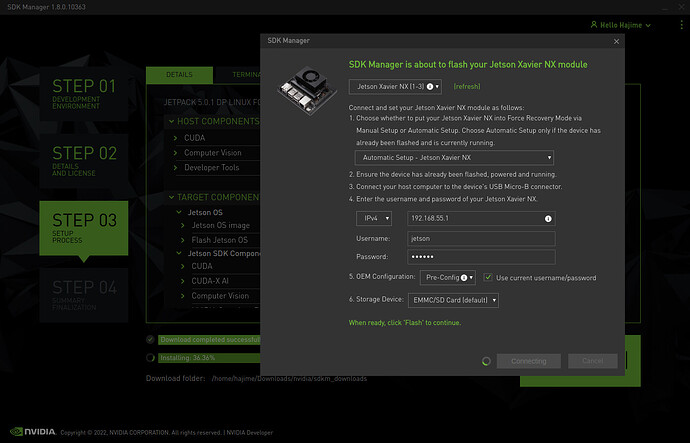Viewport: 690px width, 443px height.
Task: Click the Connecting button
Action: pos(529,361)
